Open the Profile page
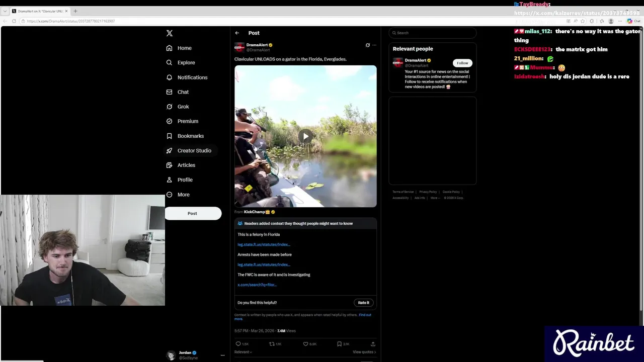Viewport: 644px width, 362px height. tap(180, 179)
